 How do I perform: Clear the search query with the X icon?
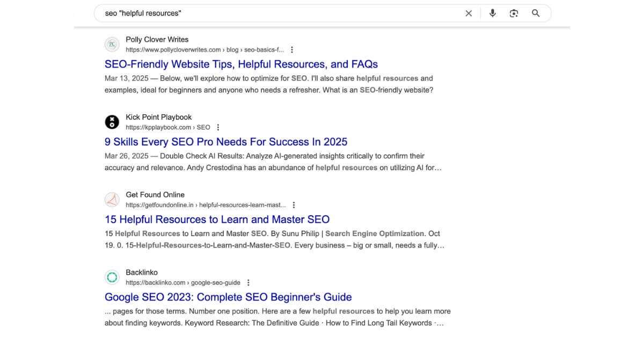click(x=469, y=13)
